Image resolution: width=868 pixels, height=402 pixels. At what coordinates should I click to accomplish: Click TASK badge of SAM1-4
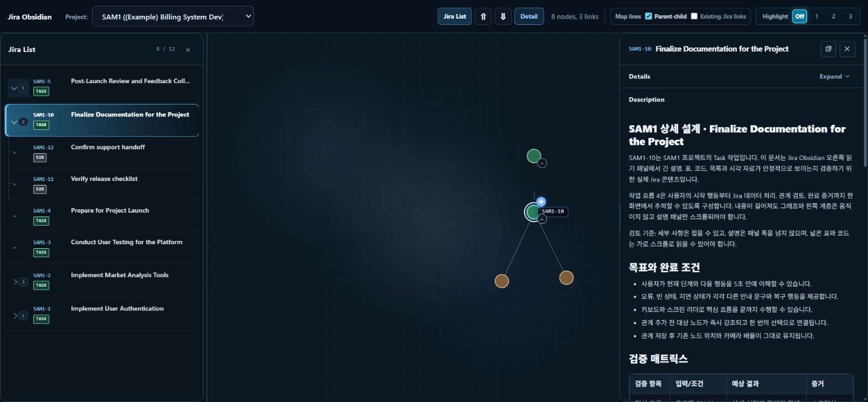coord(41,221)
